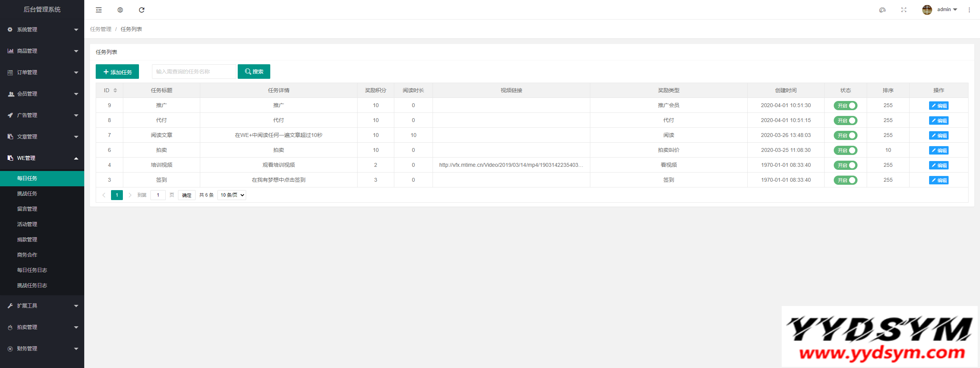Click 编辑 button for the 拍卖 task
The height and width of the screenshot is (368, 980).
point(939,150)
